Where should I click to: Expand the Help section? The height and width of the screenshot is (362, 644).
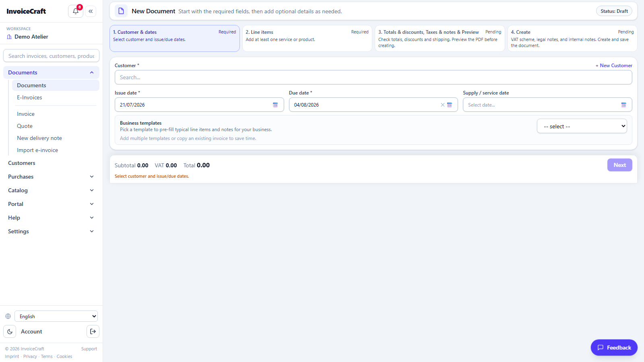pyautogui.click(x=51, y=218)
